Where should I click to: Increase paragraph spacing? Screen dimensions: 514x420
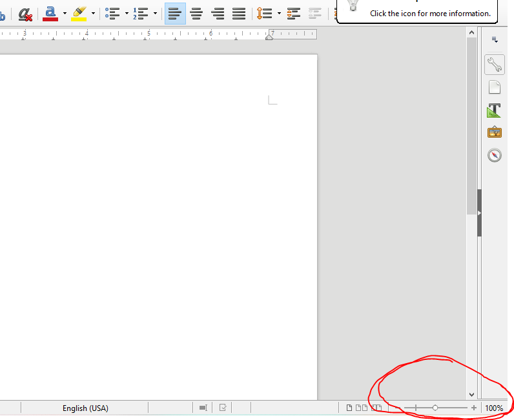294,14
